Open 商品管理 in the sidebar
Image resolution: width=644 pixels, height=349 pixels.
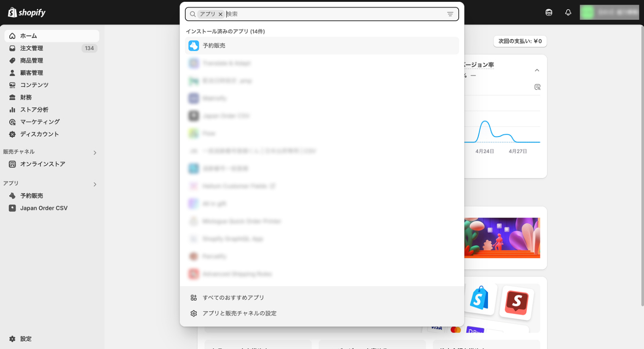coord(52,61)
